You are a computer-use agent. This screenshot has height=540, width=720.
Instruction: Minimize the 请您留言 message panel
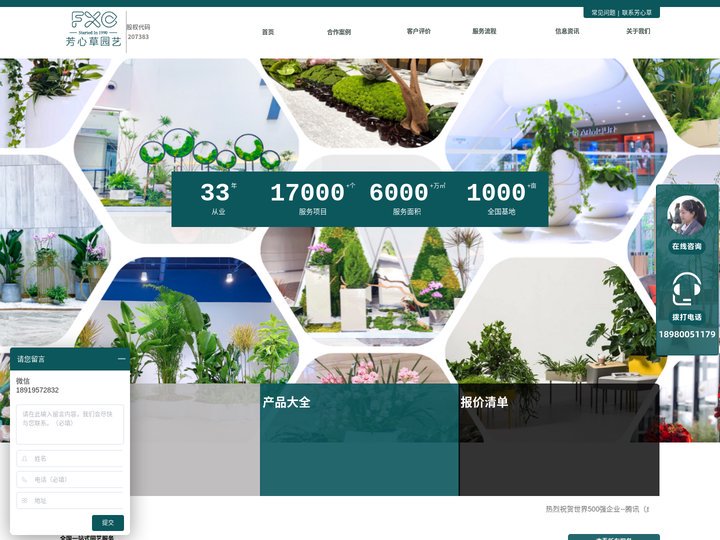pyautogui.click(x=121, y=359)
